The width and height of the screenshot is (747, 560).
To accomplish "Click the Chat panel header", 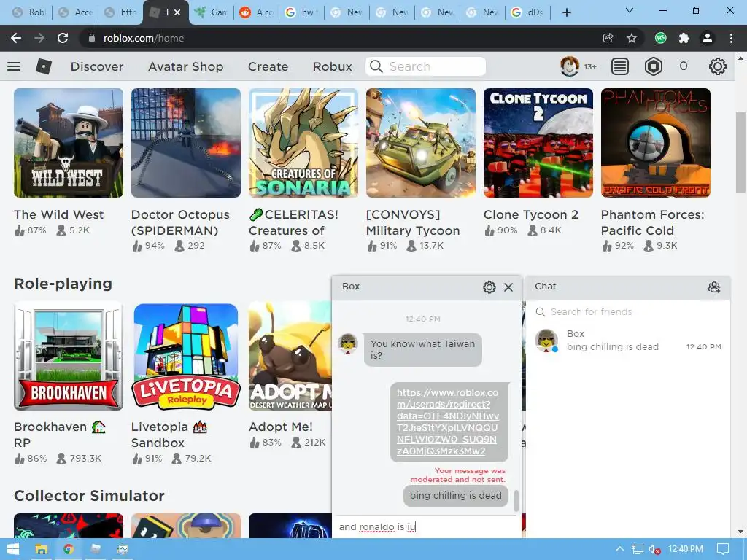I will (x=628, y=287).
